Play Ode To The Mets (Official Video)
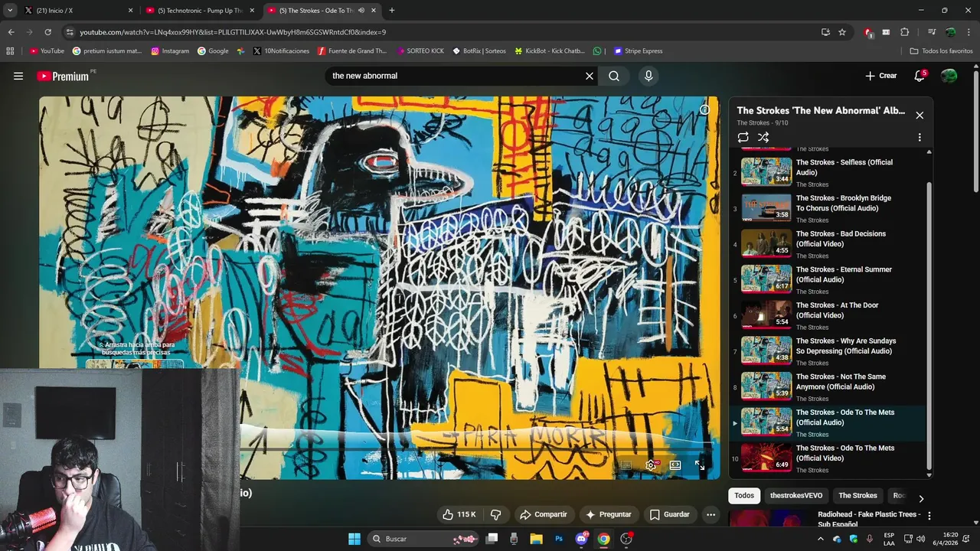This screenshot has height=551, width=980. [x=828, y=458]
